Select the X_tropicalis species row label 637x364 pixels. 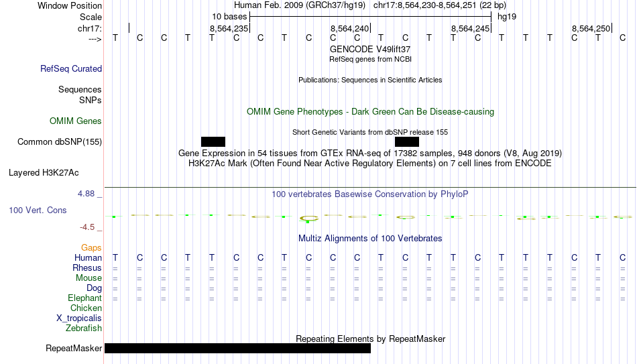pos(79,318)
